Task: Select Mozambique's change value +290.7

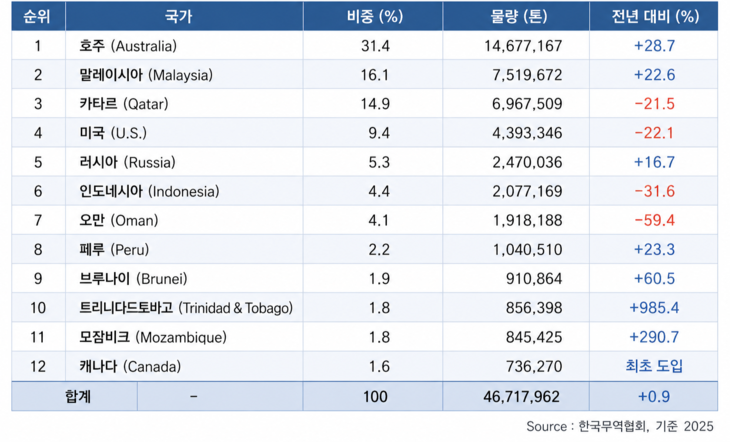Action: [656, 337]
